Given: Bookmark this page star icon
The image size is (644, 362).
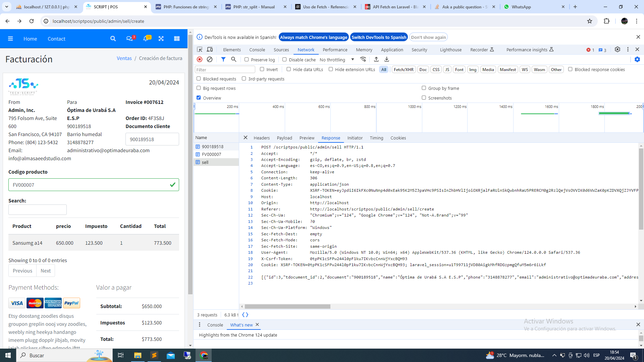Looking at the screenshot, I should tap(590, 21).
